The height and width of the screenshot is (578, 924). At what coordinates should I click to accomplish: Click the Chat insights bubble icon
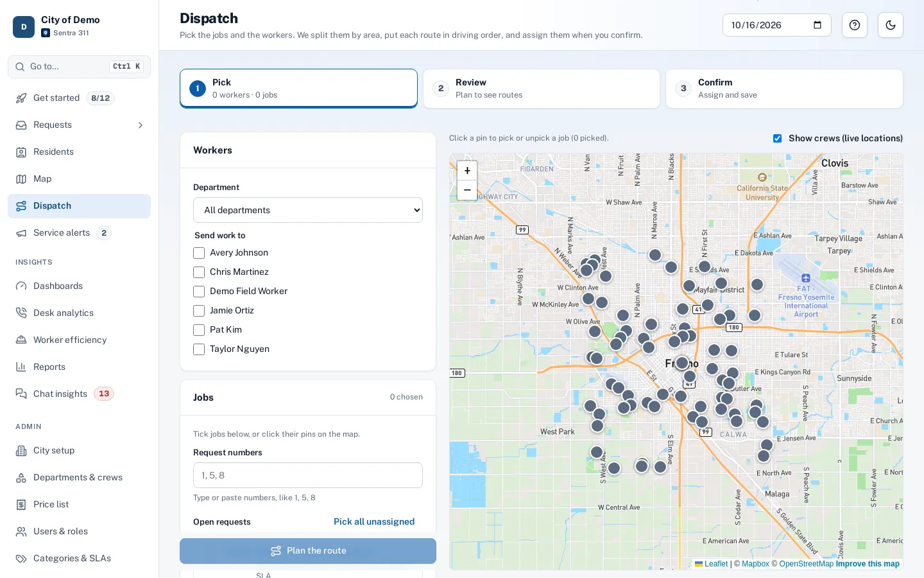point(21,394)
